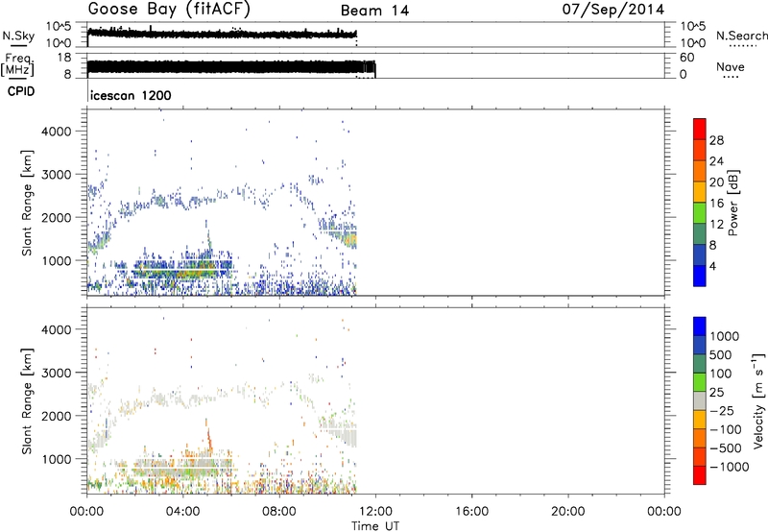Image resolution: width=768 pixels, height=532 pixels.
Task: Click the '12' label on Power color bar
Action: (x=716, y=225)
